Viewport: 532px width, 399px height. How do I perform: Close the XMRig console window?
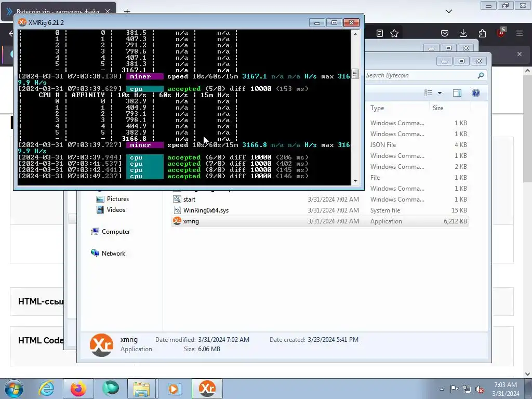[x=352, y=23]
